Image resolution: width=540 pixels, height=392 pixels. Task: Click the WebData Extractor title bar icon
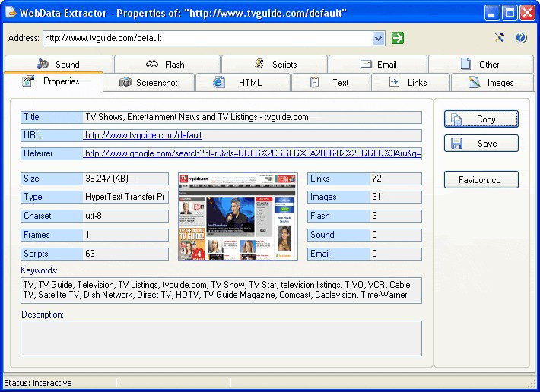coord(11,12)
